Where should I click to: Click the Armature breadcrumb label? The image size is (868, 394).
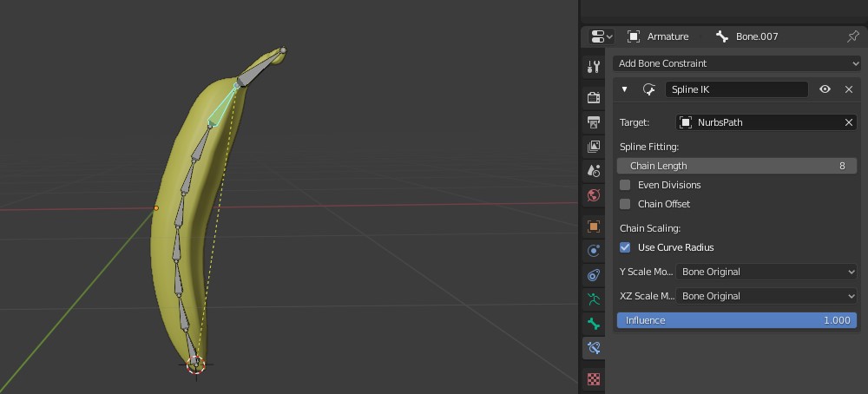668,36
